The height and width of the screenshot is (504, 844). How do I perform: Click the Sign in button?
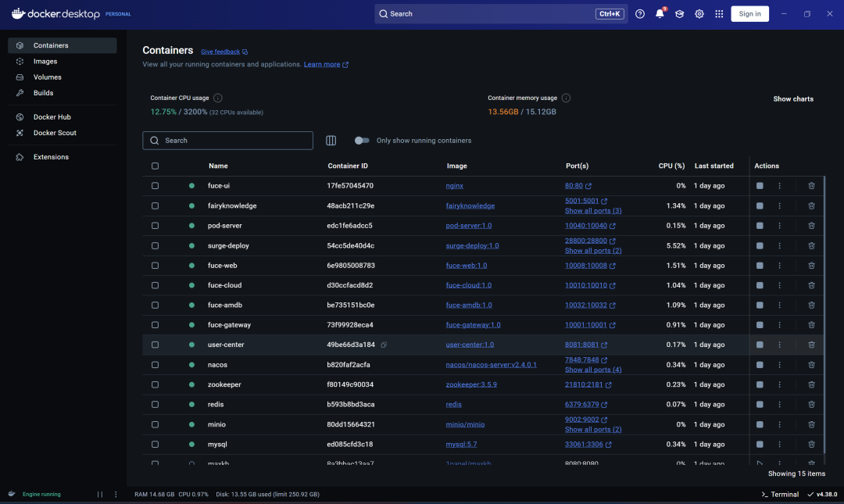coord(749,14)
